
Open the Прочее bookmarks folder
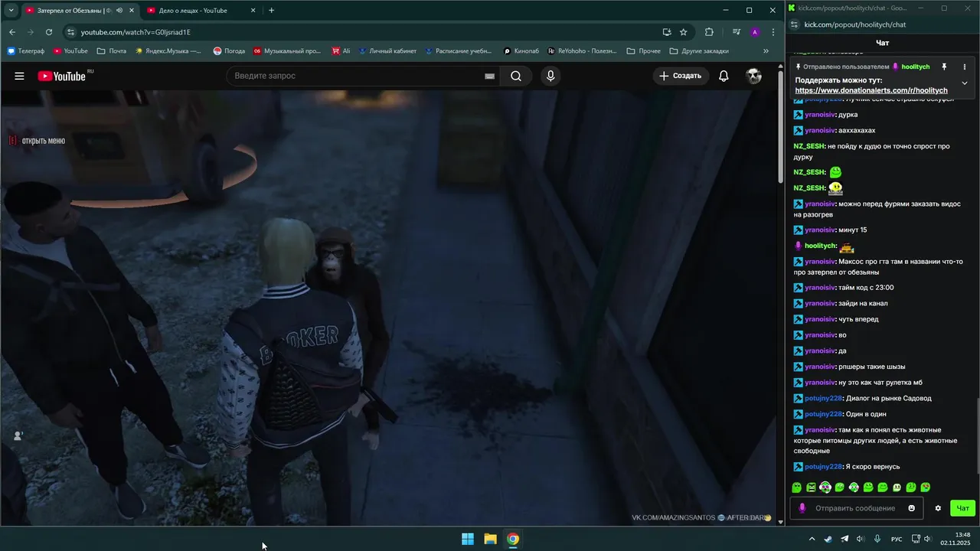tap(643, 51)
